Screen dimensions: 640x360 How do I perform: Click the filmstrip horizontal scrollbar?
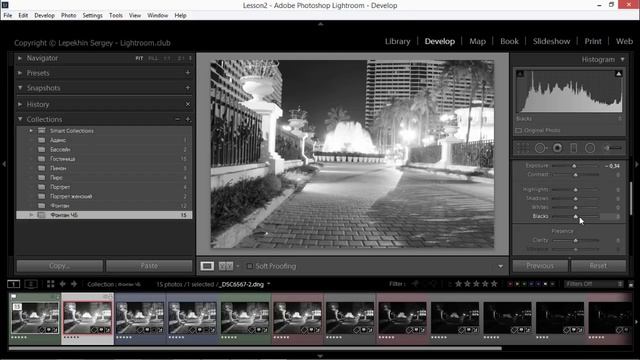(255, 348)
